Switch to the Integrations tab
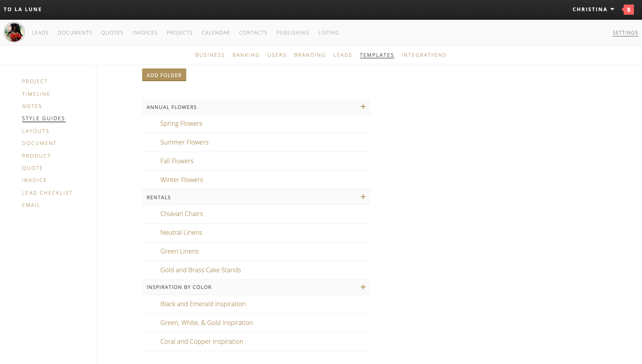Image resolution: width=642 pixels, height=364 pixels. (x=424, y=55)
